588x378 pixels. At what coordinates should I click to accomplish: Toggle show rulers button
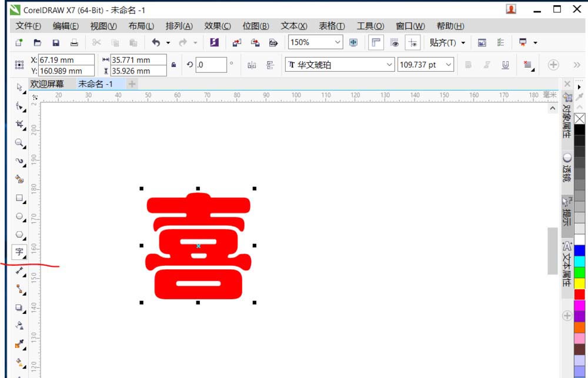[376, 42]
